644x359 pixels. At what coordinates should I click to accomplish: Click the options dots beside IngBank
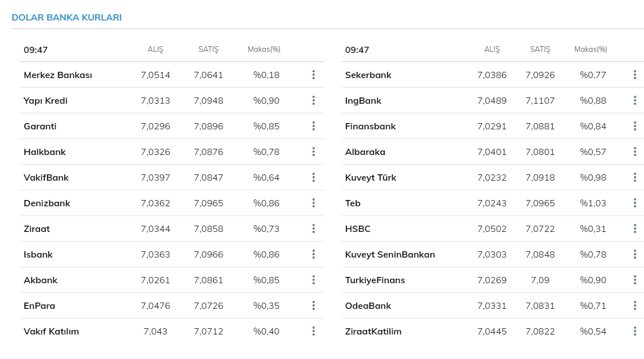(x=635, y=100)
